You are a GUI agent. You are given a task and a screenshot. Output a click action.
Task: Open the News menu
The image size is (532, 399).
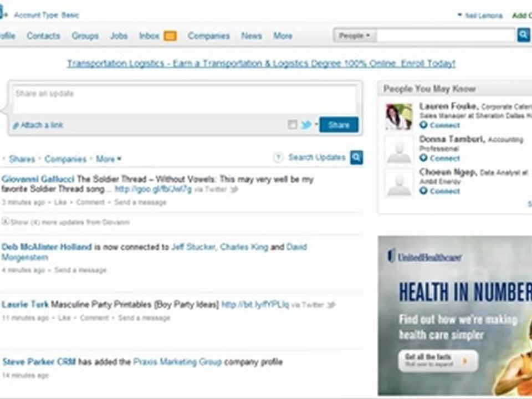[x=252, y=35]
